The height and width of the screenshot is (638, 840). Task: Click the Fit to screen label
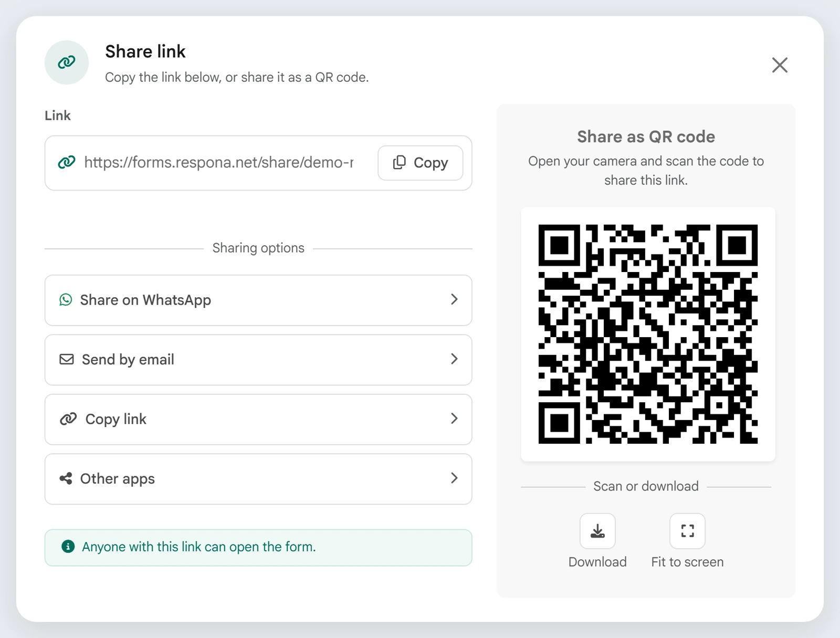click(x=687, y=562)
